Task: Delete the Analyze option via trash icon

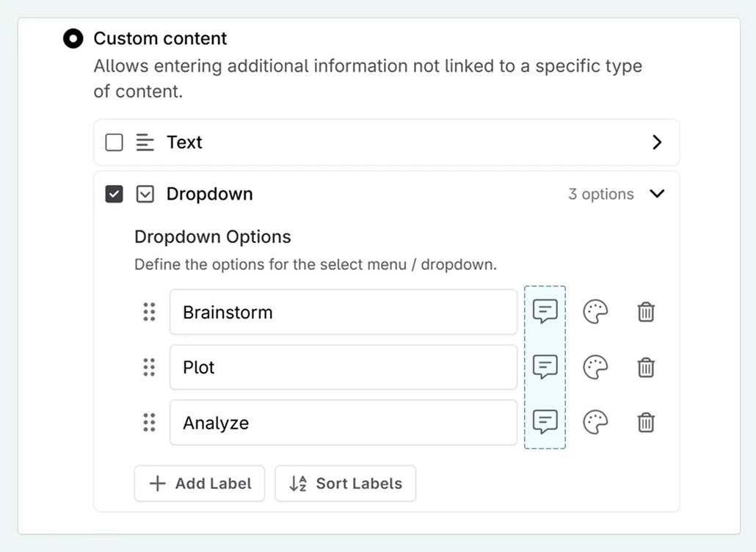Action: tap(646, 423)
